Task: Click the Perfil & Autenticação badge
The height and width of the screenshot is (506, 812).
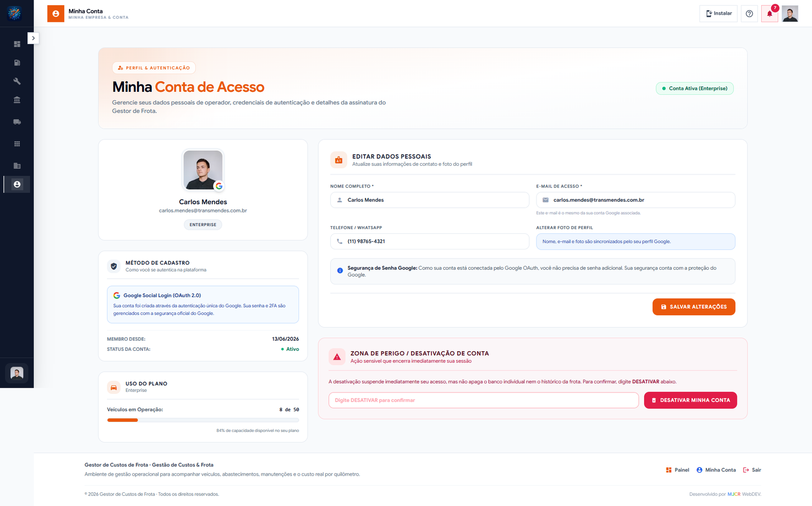Action: click(154, 68)
